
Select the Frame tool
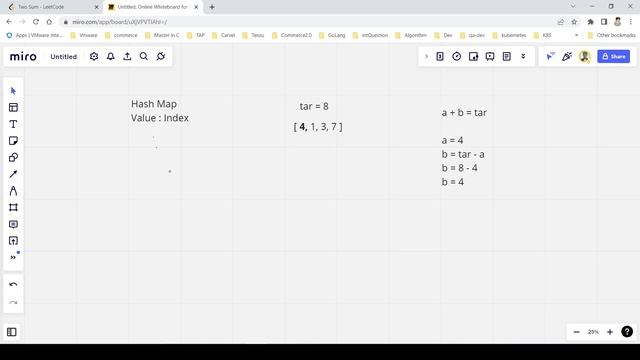pyautogui.click(x=13, y=207)
